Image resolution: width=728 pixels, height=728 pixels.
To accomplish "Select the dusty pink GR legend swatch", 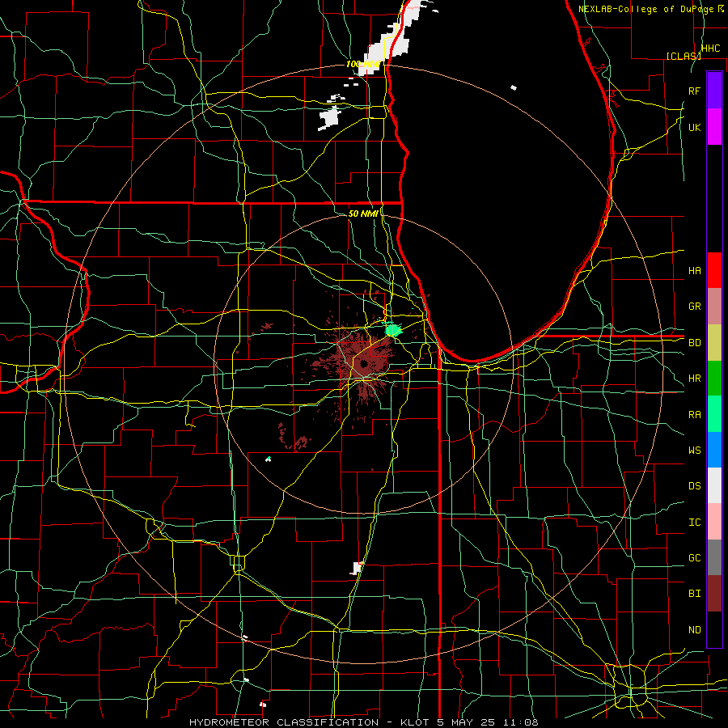I will (714, 307).
